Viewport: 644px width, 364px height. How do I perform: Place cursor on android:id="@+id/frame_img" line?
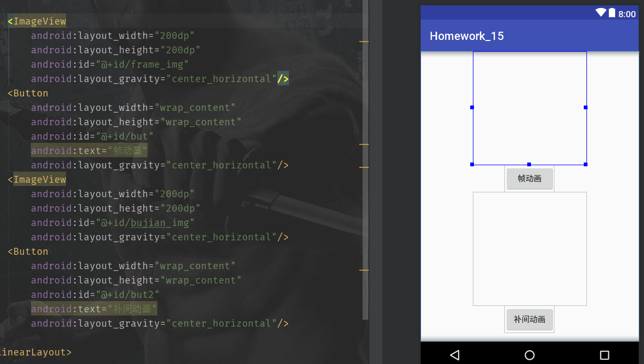pos(110,64)
